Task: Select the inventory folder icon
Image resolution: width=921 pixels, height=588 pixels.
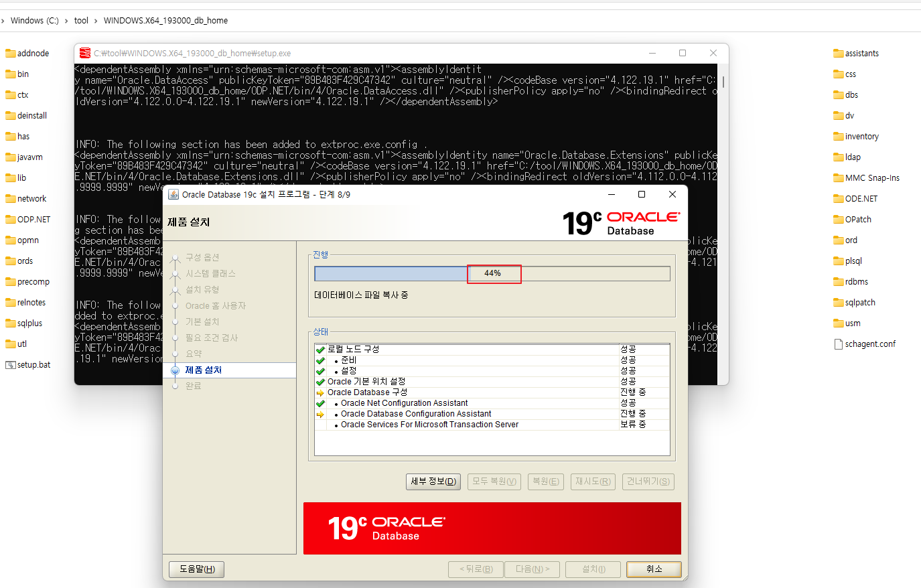Action: (839, 137)
